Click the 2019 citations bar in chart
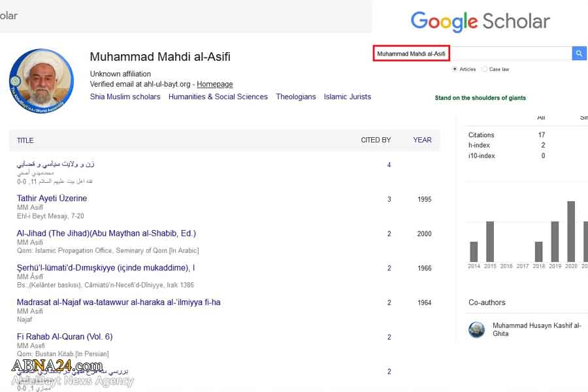This screenshot has height=392, width=588. pyautogui.click(x=555, y=242)
